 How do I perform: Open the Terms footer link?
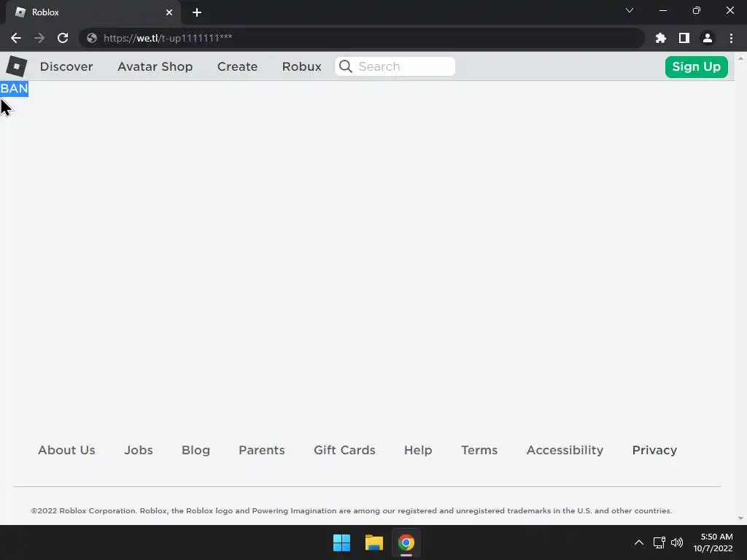click(479, 450)
